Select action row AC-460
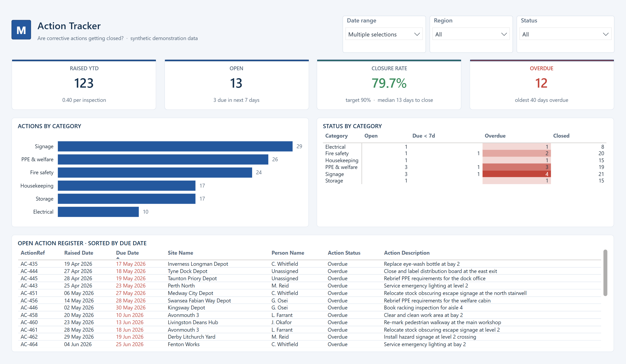This screenshot has height=364, width=626. [310, 322]
